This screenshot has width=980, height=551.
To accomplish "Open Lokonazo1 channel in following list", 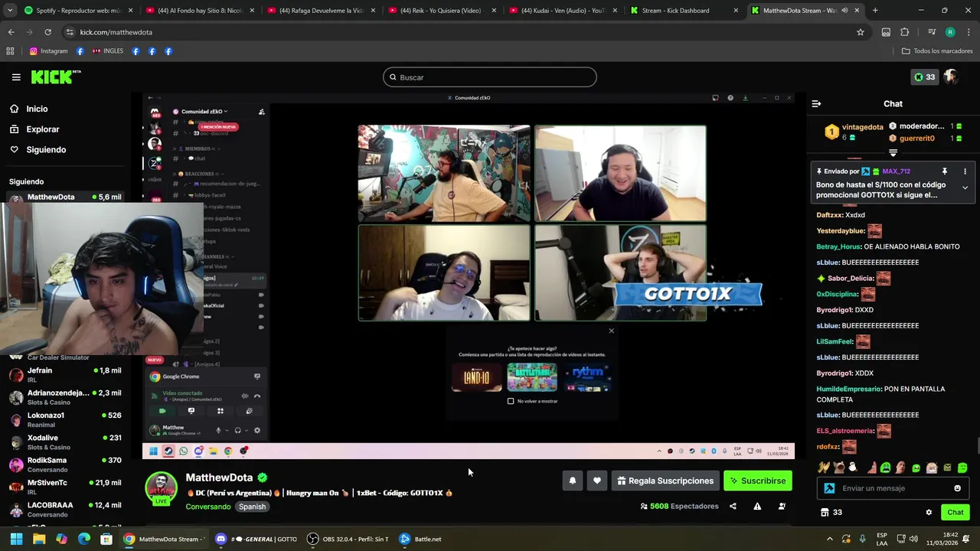I will (65, 419).
